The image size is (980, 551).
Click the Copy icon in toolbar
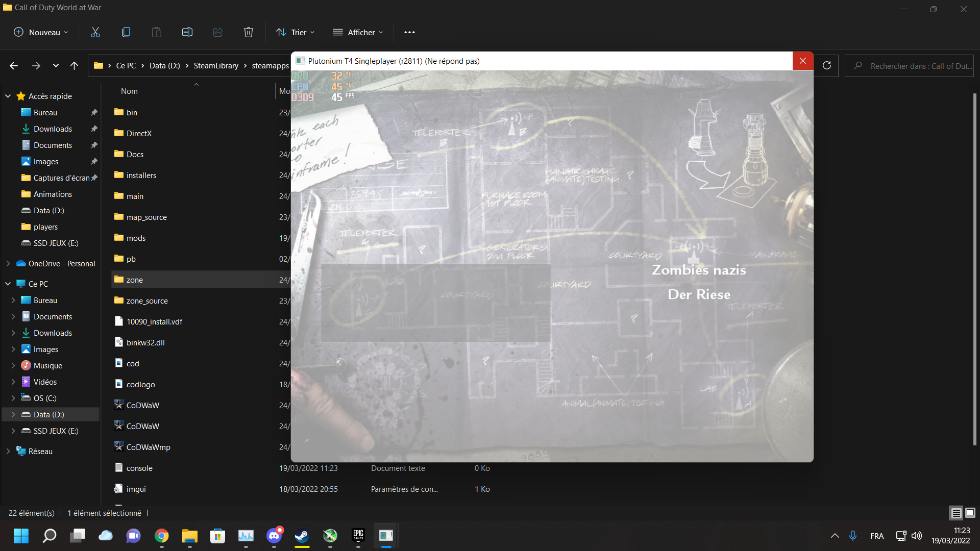pos(126,32)
